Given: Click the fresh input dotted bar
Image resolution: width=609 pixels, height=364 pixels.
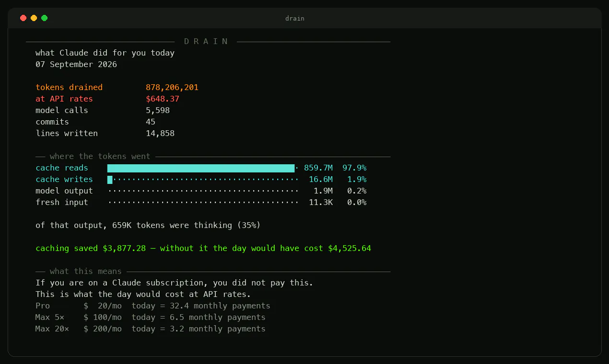Looking at the screenshot, I should pyautogui.click(x=203, y=202).
